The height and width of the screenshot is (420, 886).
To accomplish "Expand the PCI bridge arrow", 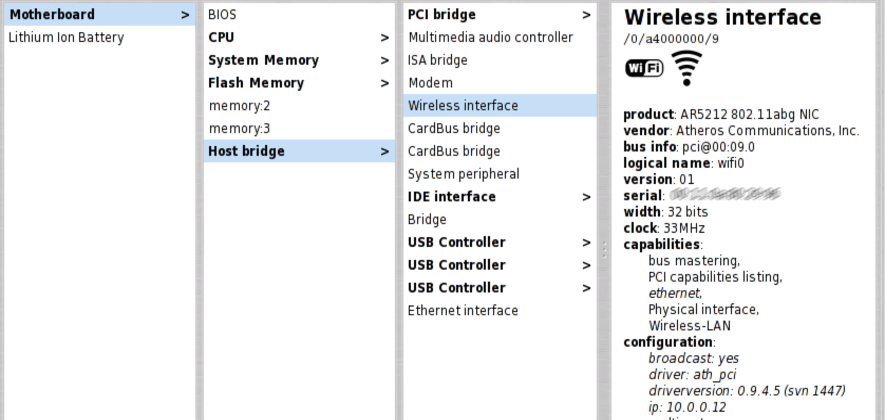I will click(x=586, y=15).
